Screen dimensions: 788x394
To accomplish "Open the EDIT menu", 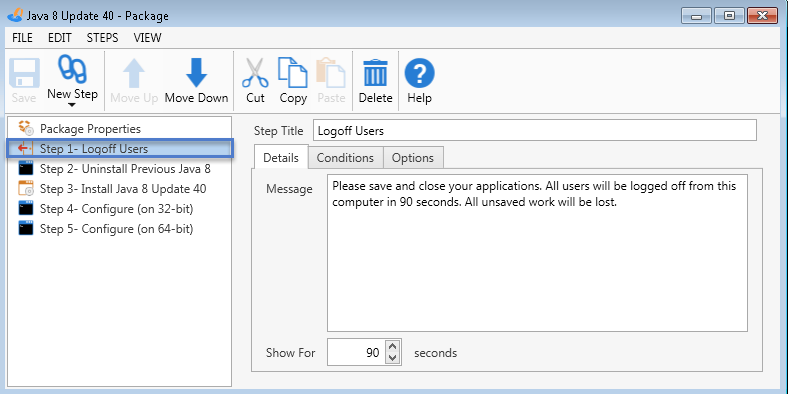I will pyautogui.click(x=60, y=38).
